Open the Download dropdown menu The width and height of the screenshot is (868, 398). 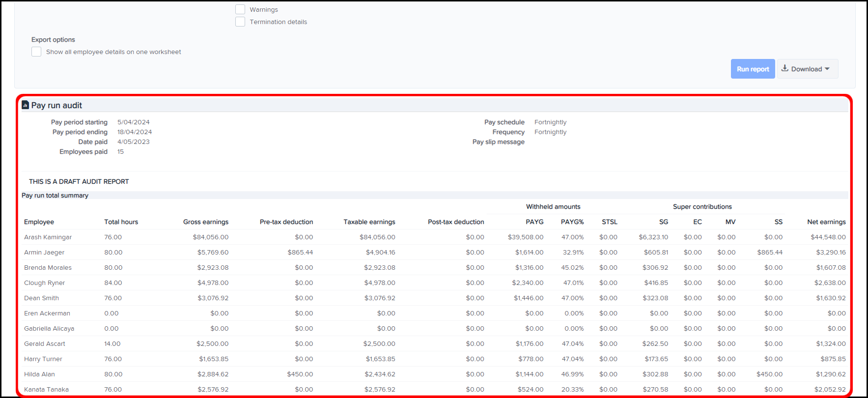click(x=808, y=69)
